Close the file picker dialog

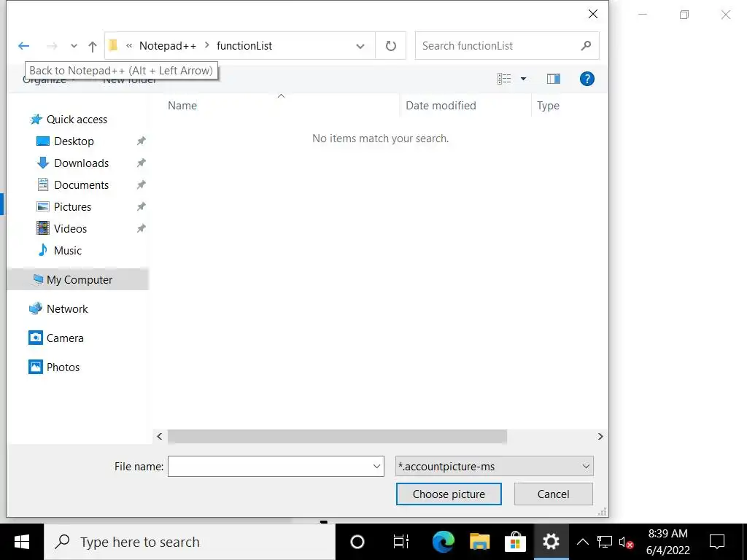(593, 14)
